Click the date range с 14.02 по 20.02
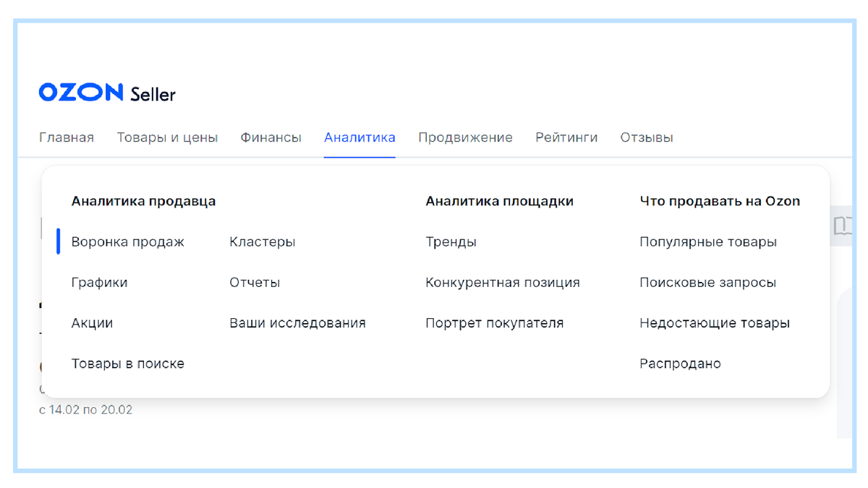The height and width of the screenshot is (488, 868). point(85,410)
